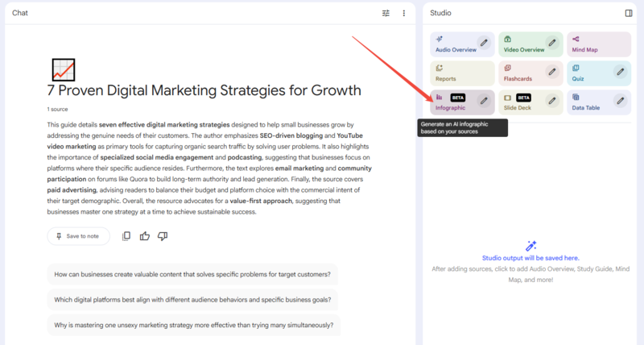Click the Save to note button
Image resolution: width=644 pixels, height=345 pixels.
(78, 236)
